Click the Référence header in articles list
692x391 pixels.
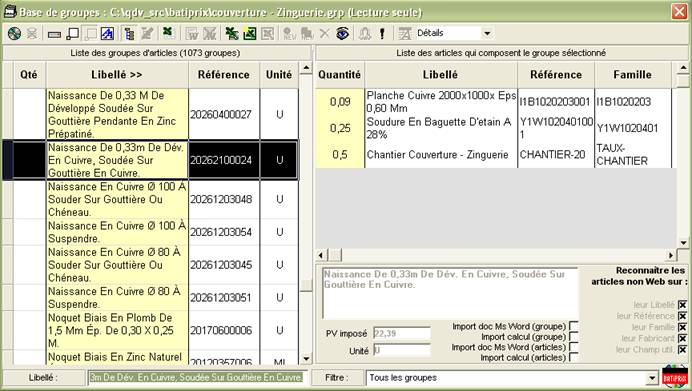pos(556,75)
